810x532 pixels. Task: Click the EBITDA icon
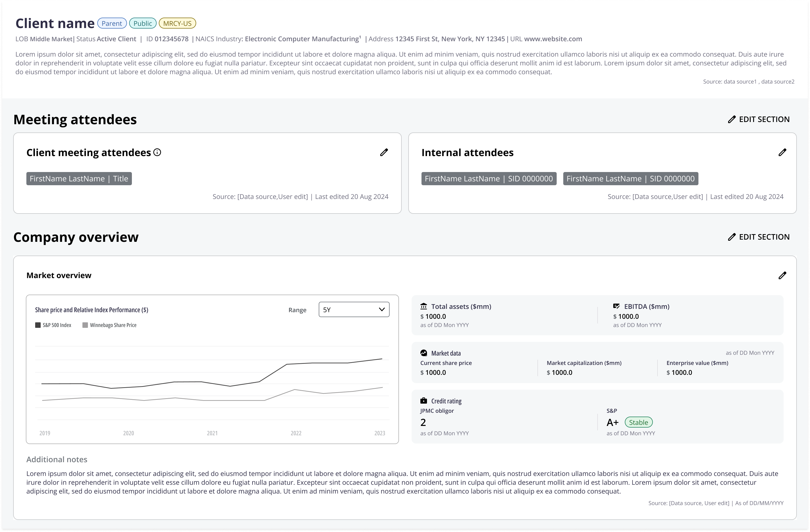point(616,306)
